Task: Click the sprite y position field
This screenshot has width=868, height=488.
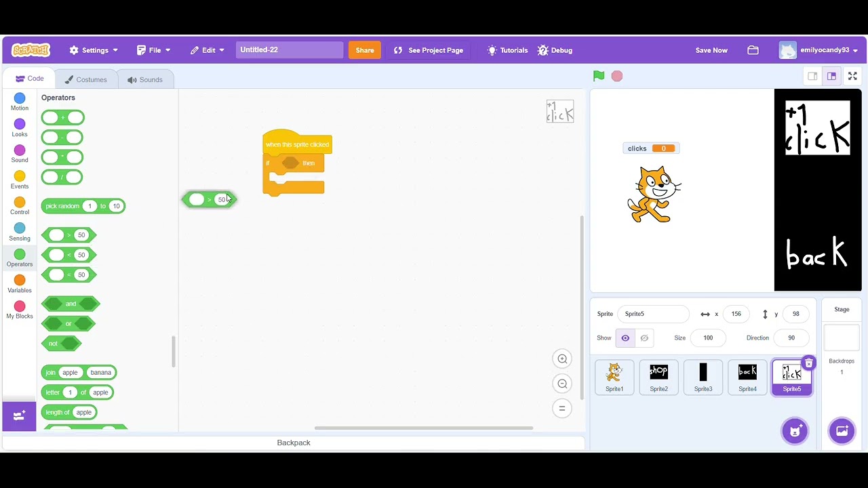Action: click(795, 314)
